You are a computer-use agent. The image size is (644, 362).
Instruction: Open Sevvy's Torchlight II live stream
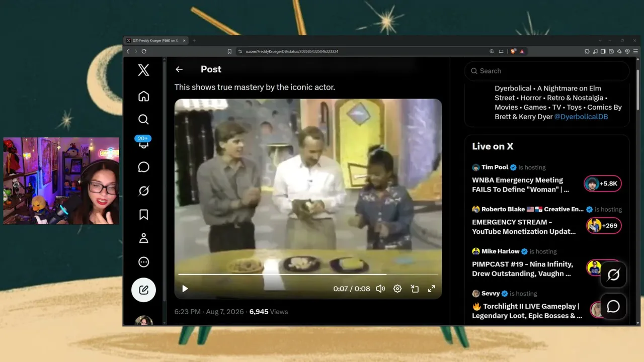pos(527,311)
